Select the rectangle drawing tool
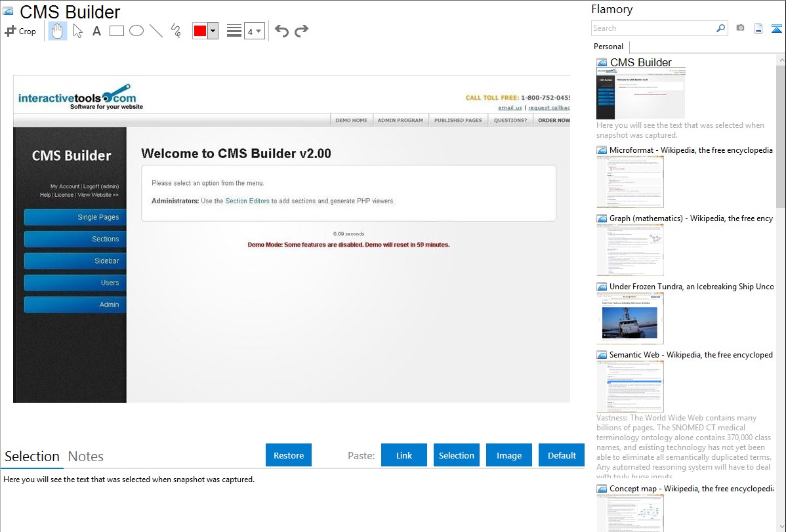Image resolution: width=786 pixels, height=532 pixels. click(116, 31)
